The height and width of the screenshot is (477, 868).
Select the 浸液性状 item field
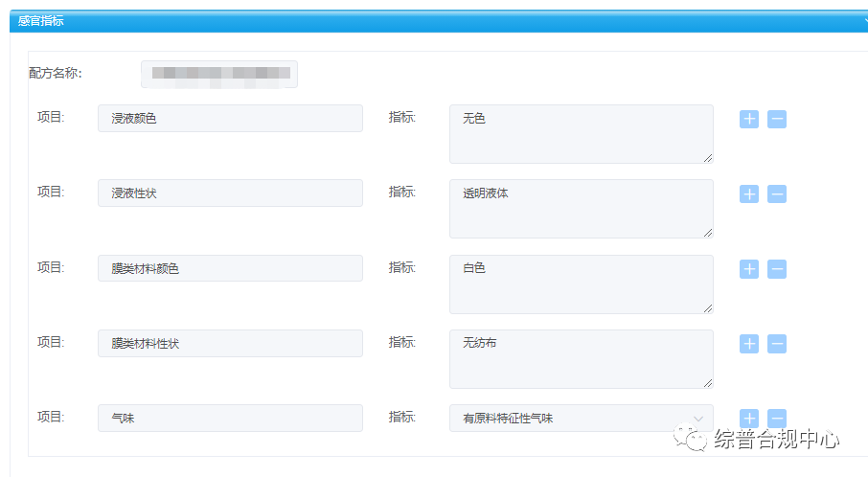click(x=230, y=193)
